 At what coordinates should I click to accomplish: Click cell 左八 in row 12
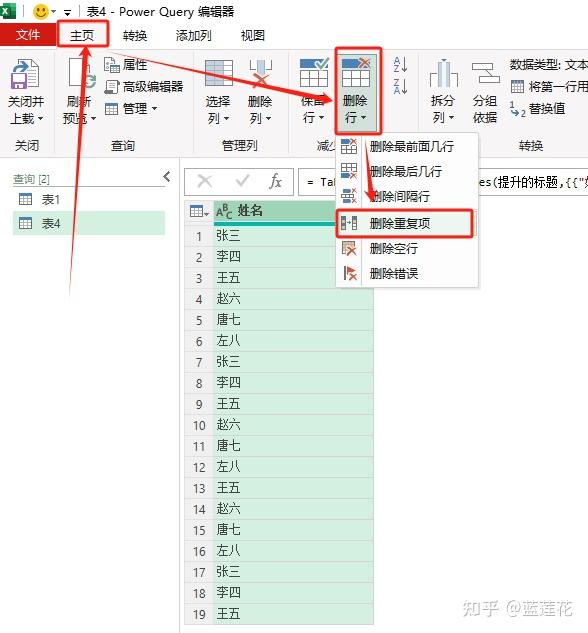[x=293, y=467]
